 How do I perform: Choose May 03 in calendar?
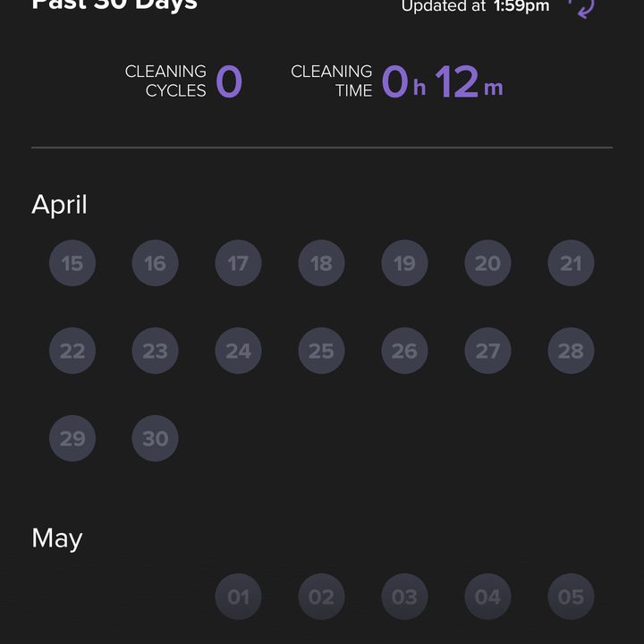(x=404, y=597)
